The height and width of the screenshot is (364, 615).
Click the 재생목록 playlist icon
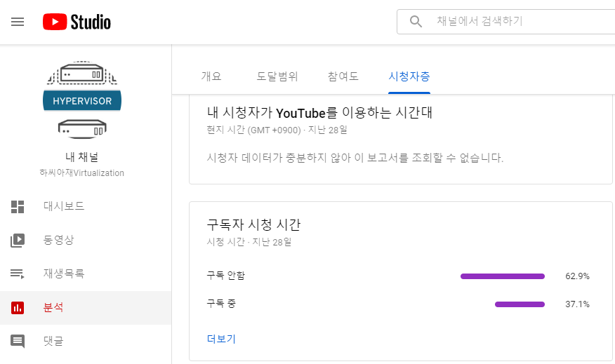(x=18, y=274)
